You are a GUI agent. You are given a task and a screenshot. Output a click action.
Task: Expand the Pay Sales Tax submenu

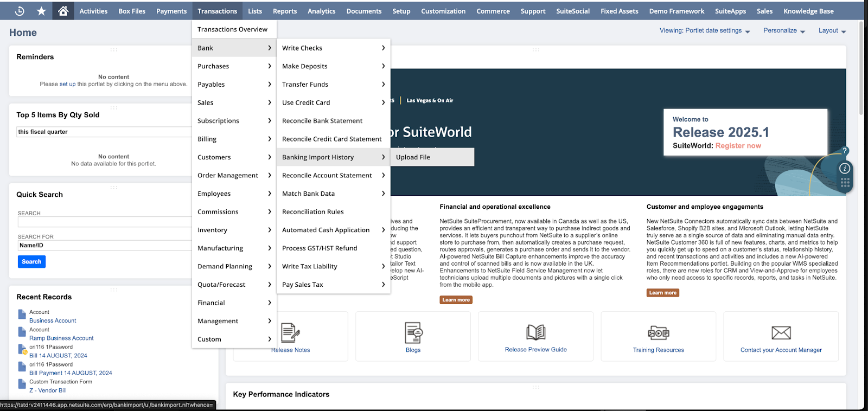click(334, 285)
